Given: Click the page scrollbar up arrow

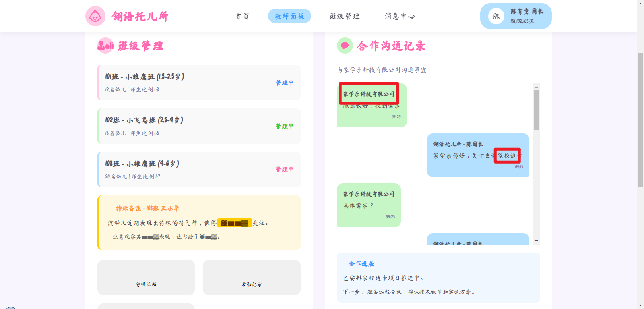Looking at the screenshot, I should click(640, 3).
